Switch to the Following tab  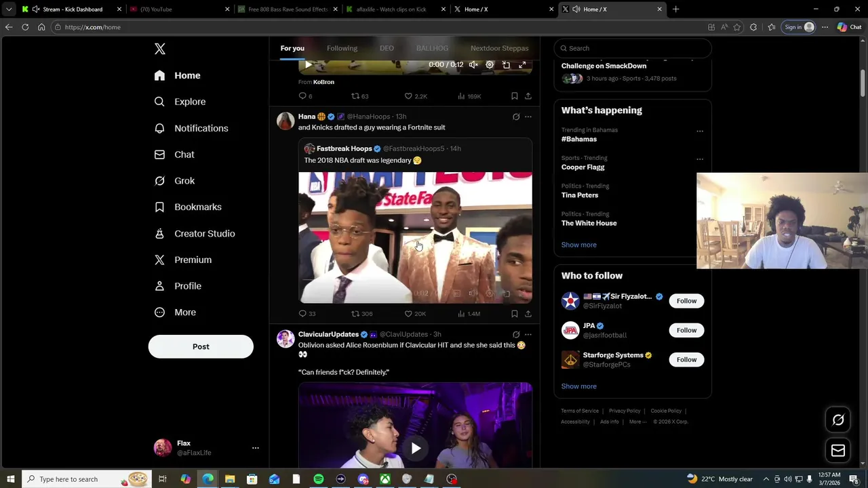click(x=342, y=48)
